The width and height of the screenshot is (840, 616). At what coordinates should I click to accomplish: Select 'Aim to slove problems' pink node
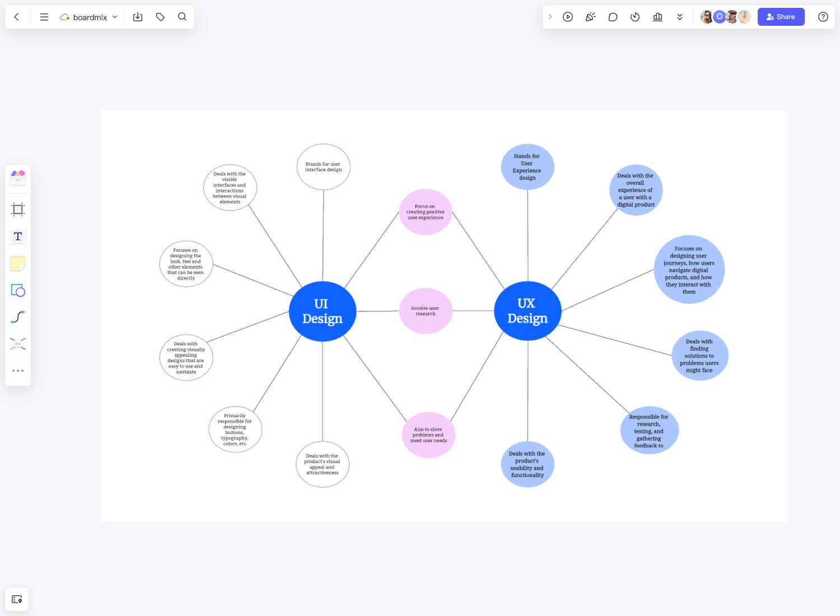(x=429, y=435)
